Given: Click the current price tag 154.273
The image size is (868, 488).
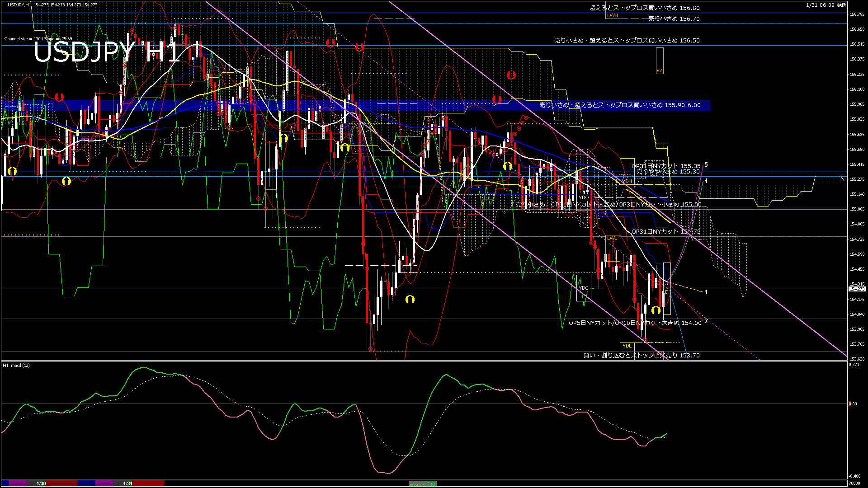Looking at the screenshot, I should click(x=857, y=289).
